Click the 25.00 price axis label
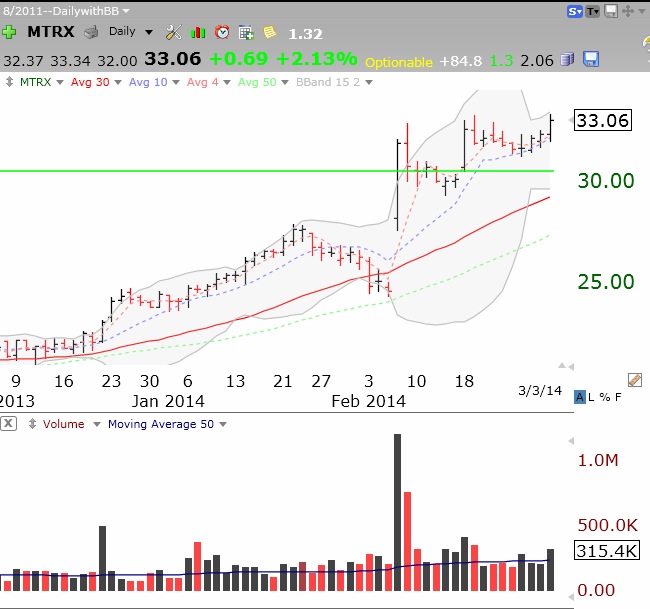The width and height of the screenshot is (650, 609). (x=606, y=281)
